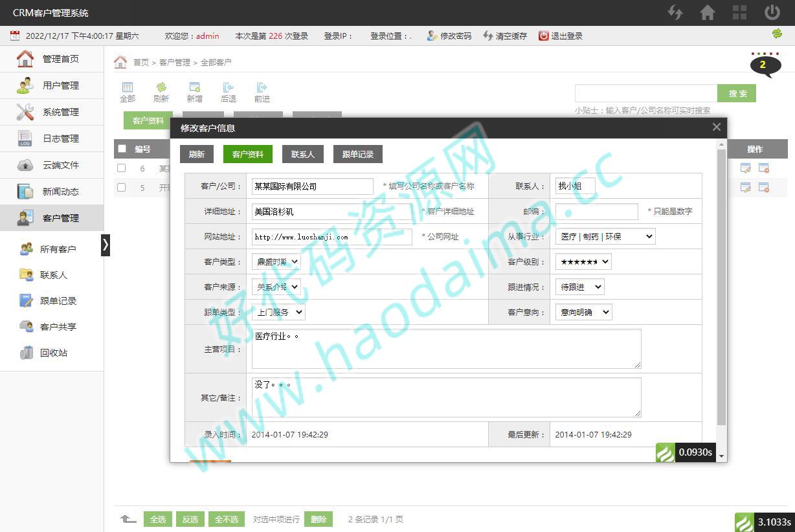Image resolution: width=795 pixels, height=532 pixels.
Task: Click bottom green 删除 button
Action: pos(319,519)
